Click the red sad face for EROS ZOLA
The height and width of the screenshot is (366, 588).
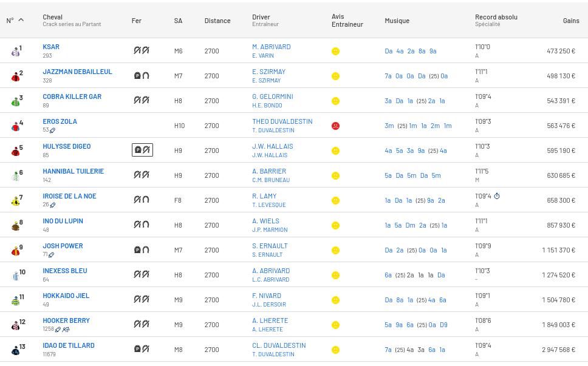tap(335, 126)
